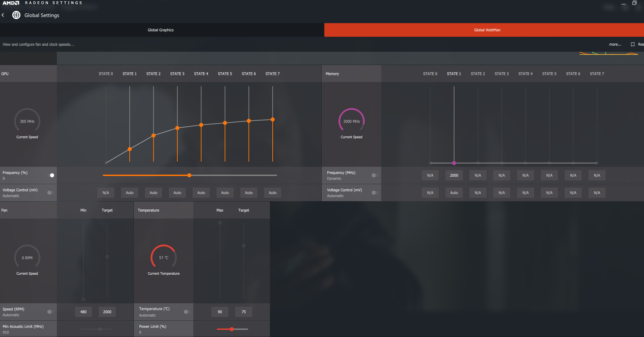This screenshot has width=644, height=337.
Task: Toggle Fan Speed (RPM) switch
Action: 50,312
